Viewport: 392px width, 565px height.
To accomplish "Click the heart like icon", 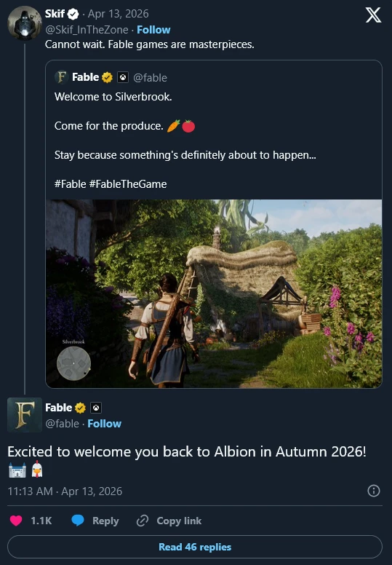I will (x=16, y=521).
